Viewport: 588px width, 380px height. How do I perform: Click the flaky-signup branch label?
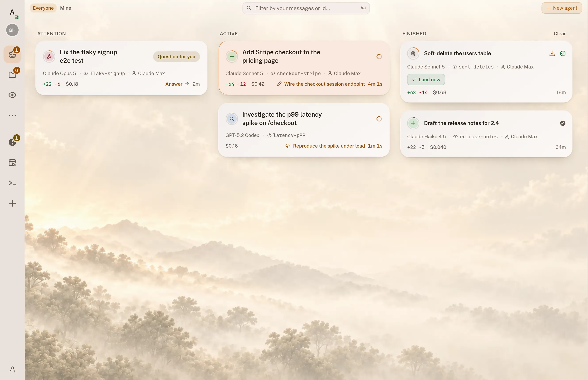coord(107,73)
